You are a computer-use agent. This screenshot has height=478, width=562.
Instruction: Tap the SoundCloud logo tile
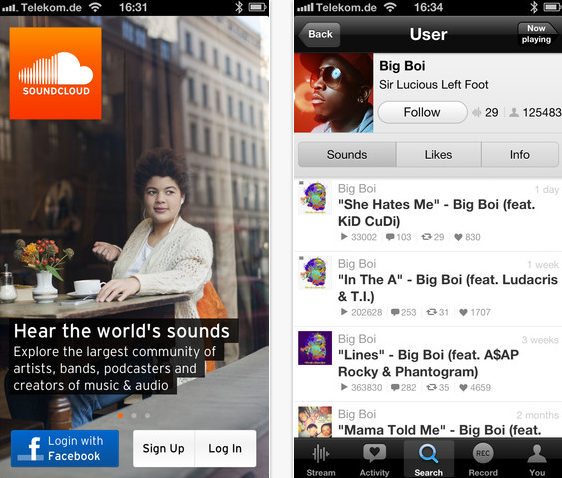(56, 73)
